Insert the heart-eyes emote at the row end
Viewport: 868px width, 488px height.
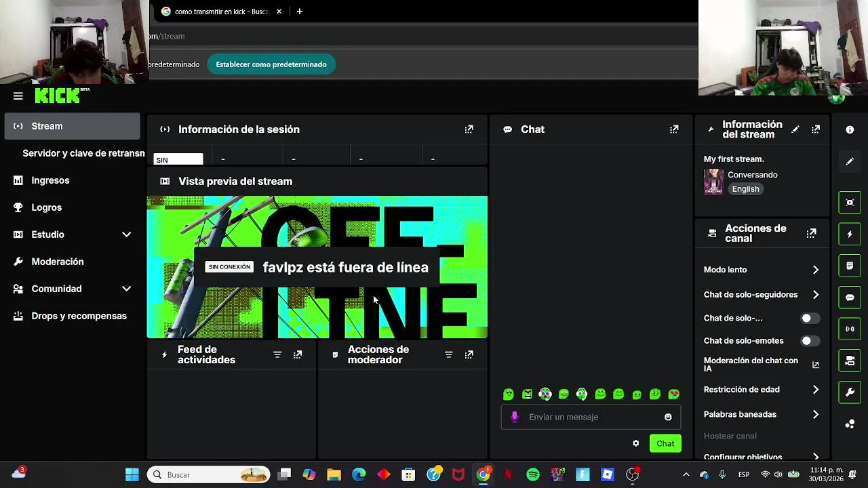click(x=673, y=394)
